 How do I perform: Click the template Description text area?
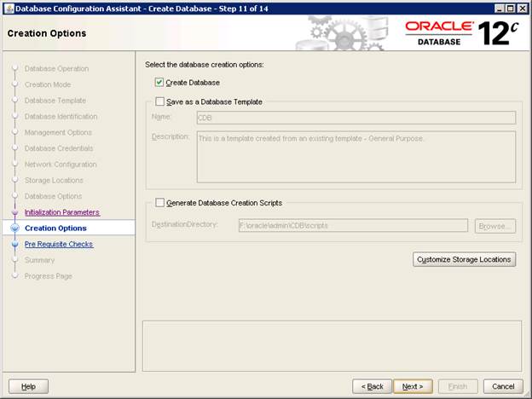356,157
